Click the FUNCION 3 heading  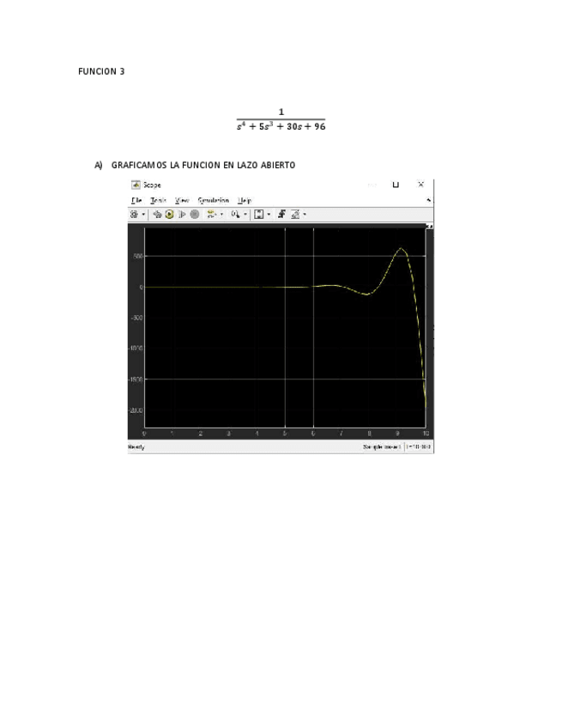(101, 71)
